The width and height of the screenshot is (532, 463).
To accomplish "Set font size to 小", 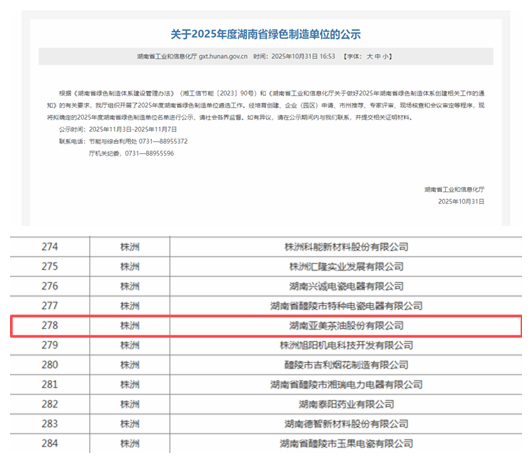I will pyautogui.click(x=386, y=56).
